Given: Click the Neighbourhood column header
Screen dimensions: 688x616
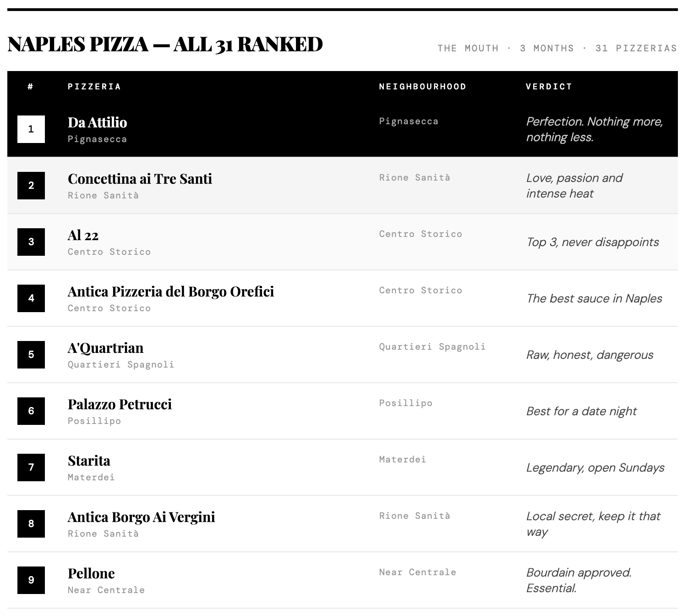Looking at the screenshot, I should click(422, 87).
